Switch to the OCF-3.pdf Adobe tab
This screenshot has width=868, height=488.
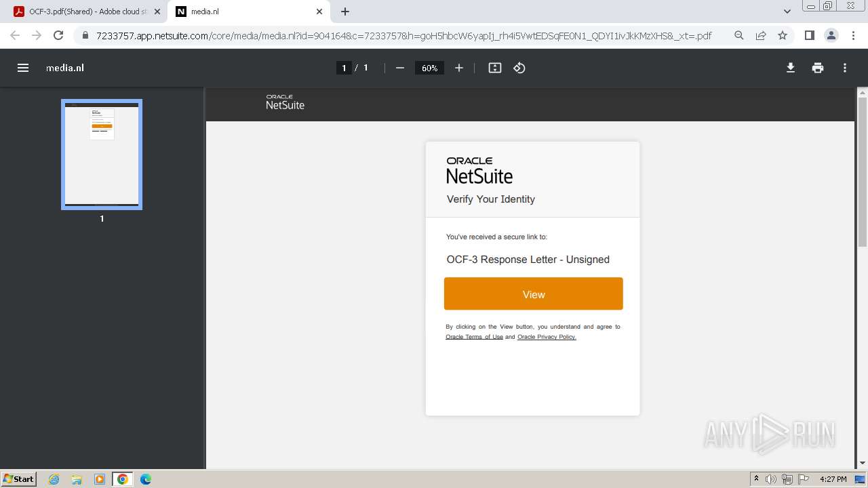[x=87, y=12]
